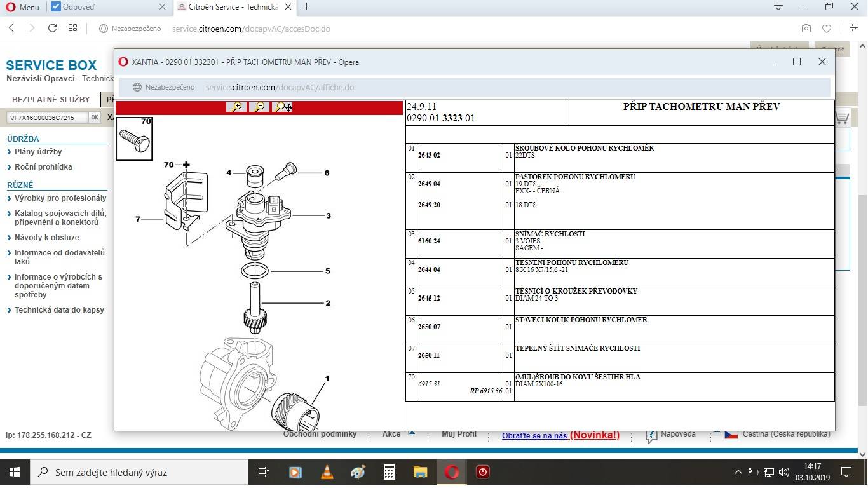Viewport: 868px width, 488px height.
Task: Open File Explorer from taskbar
Action: [x=421, y=472]
